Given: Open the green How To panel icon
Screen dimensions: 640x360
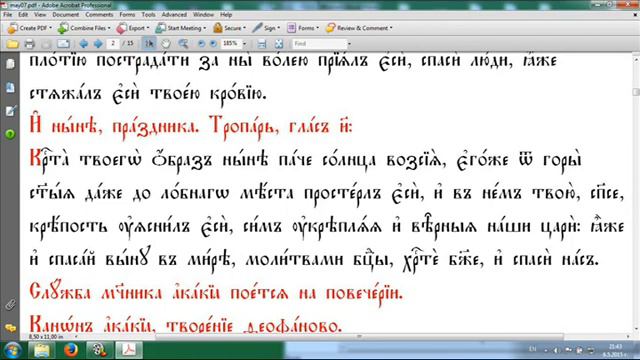Looking at the screenshot, I should tap(10, 134).
